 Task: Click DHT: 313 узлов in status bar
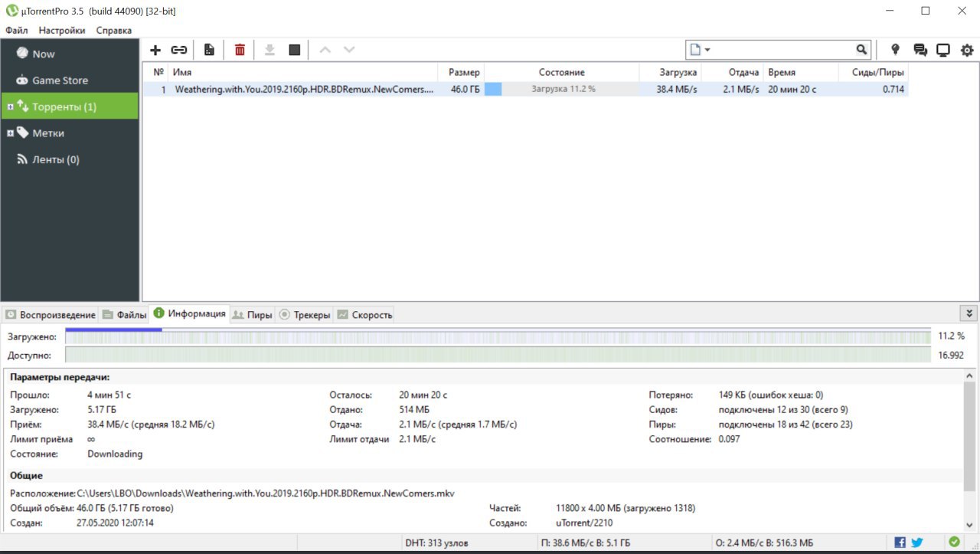[x=436, y=543]
